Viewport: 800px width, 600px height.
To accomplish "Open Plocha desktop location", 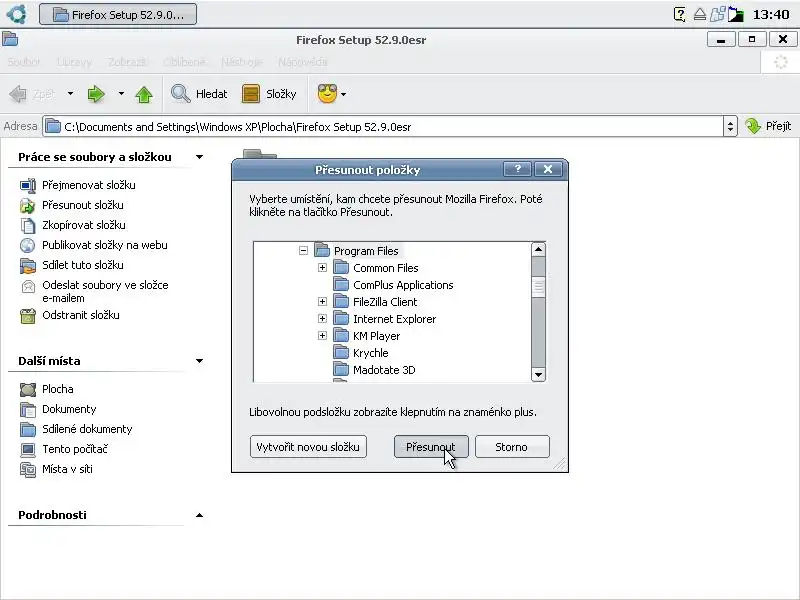I will (58, 389).
